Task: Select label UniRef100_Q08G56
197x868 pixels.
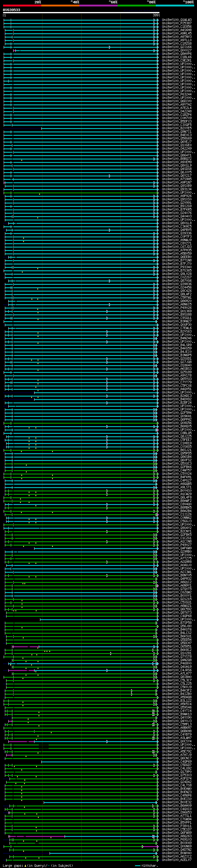Action: click(x=177, y=422)
